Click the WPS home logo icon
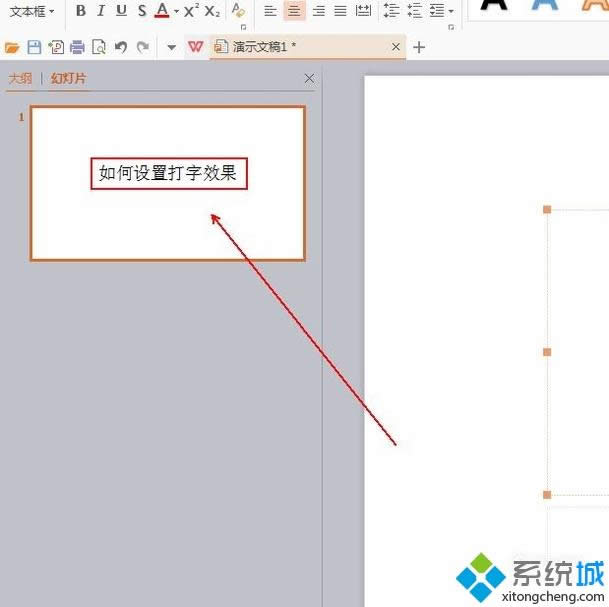The width and height of the screenshot is (609, 607). (195, 47)
